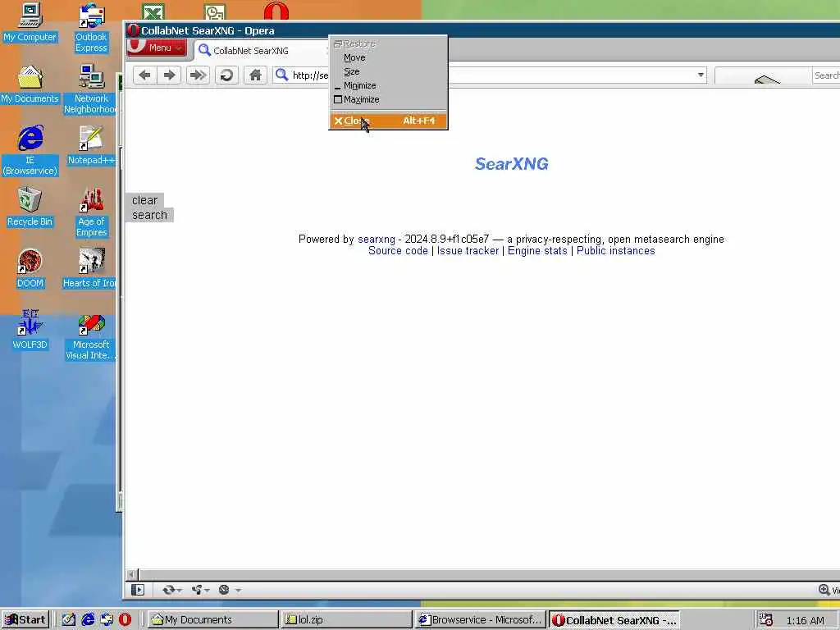Open the Public instances link

(x=615, y=251)
